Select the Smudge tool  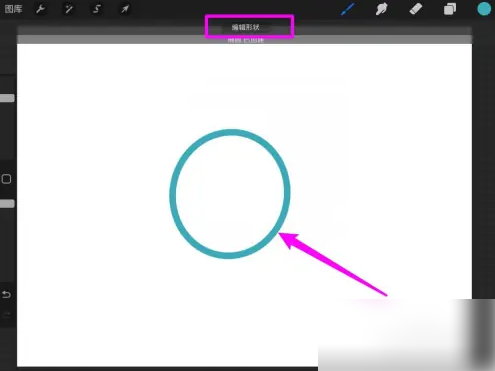click(x=381, y=9)
